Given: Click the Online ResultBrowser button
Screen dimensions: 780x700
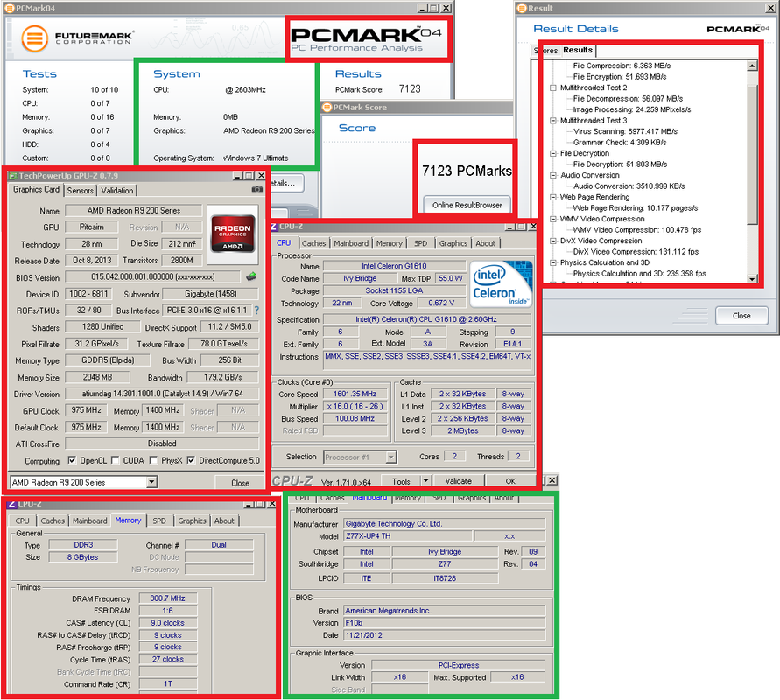Looking at the screenshot, I should click(467, 205).
